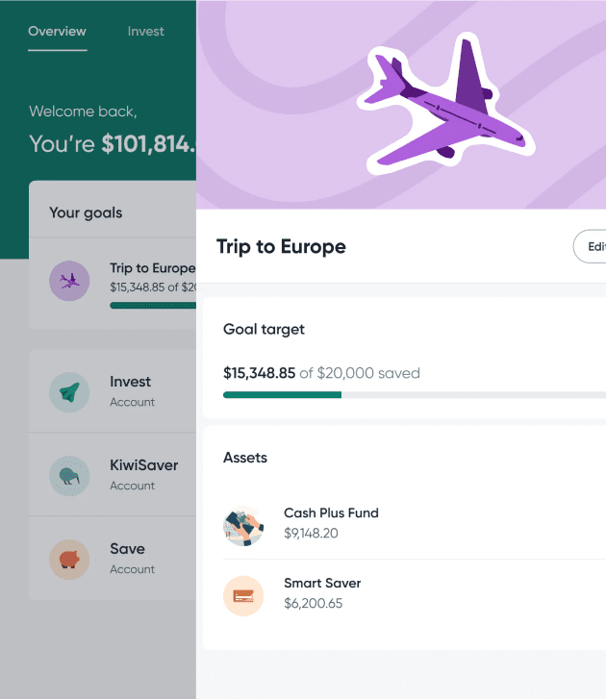Click the purple airplane goal icon in Your goals
This screenshot has width=606, height=700.
(x=69, y=281)
